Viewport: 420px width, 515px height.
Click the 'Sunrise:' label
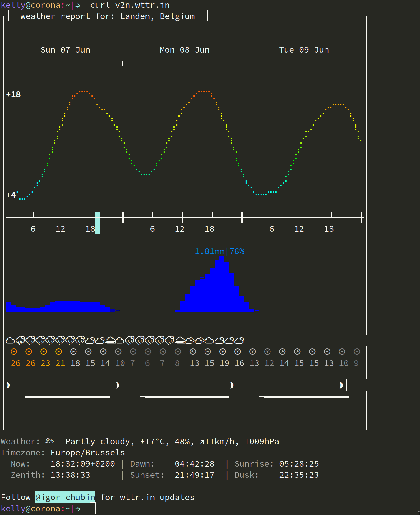coord(254,464)
